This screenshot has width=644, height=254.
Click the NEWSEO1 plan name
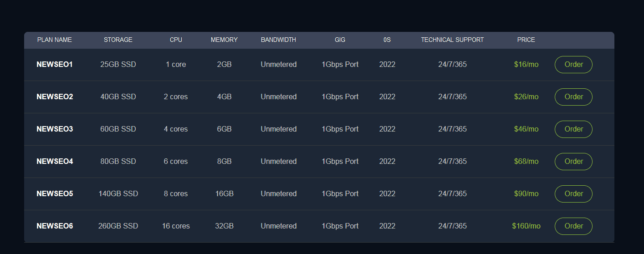(x=55, y=65)
